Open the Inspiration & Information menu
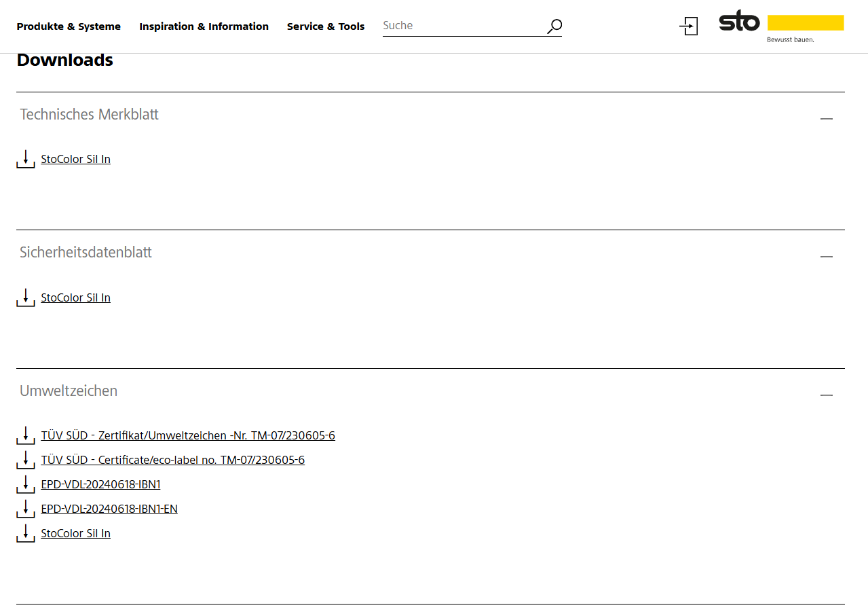 [x=204, y=26]
